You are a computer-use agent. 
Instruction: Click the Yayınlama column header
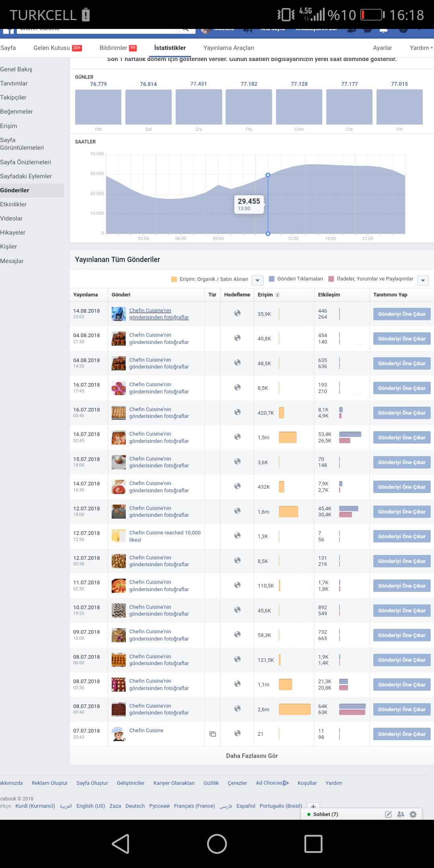pyautogui.click(x=86, y=295)
